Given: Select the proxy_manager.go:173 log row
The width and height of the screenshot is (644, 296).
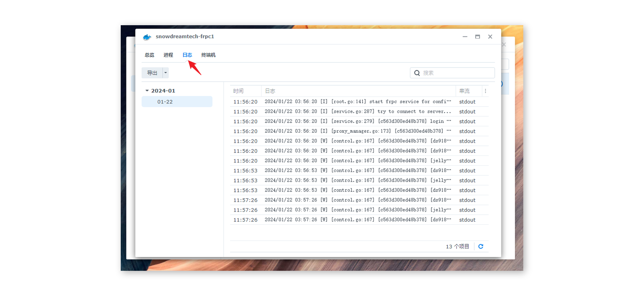Looking at the screenshot, I should (359, 131).
